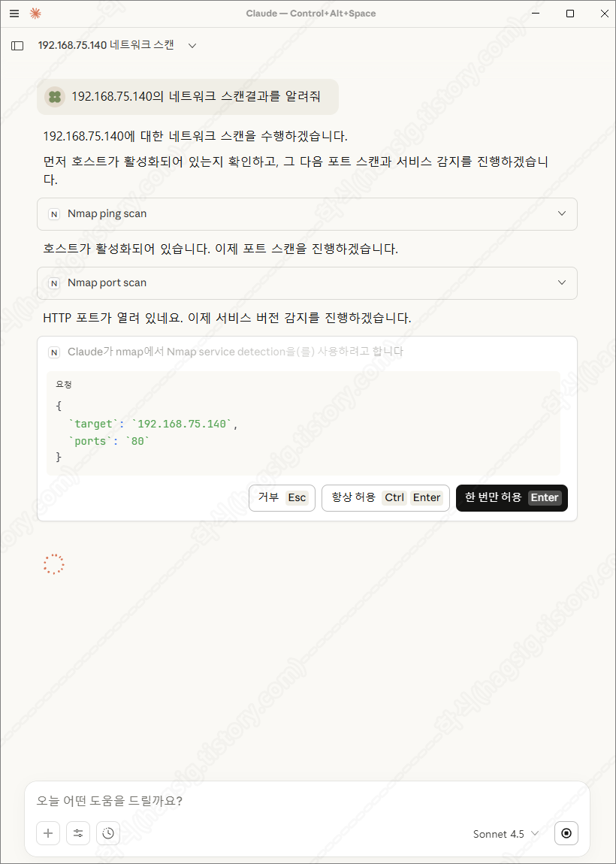This screenshot has height=864, width=616.
Task: Click the 항상 허용 Ctrl Enter button
Action: (385, 498)
